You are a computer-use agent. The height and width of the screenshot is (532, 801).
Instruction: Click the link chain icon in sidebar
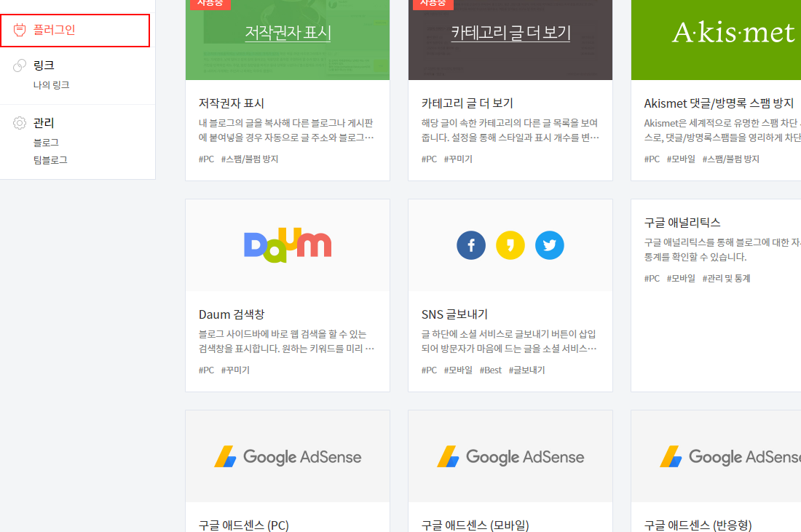tap(20, 65)
